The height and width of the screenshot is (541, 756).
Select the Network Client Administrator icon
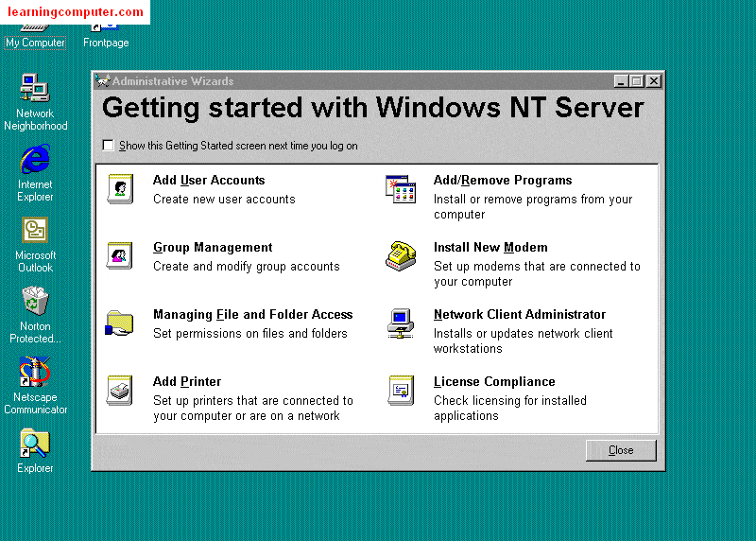pos(401,323)
